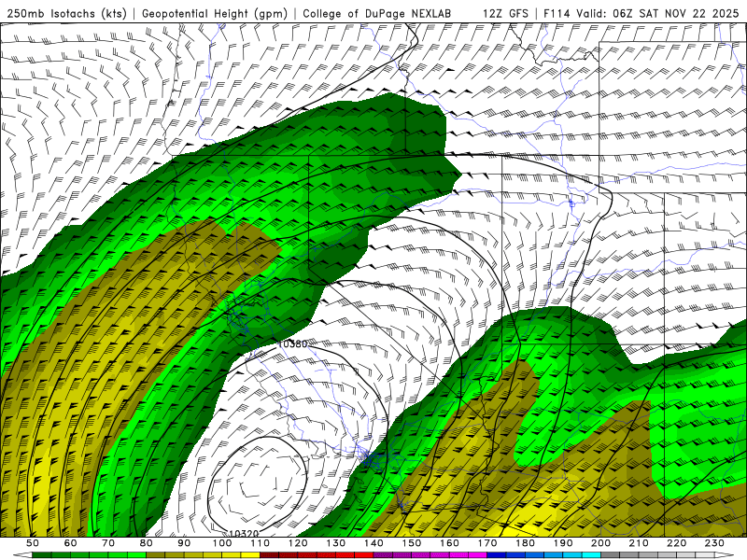Pick the bright yellow swatch between 100 and 110
The width and height of the screenshot is (747, 560).
(250, 554)
